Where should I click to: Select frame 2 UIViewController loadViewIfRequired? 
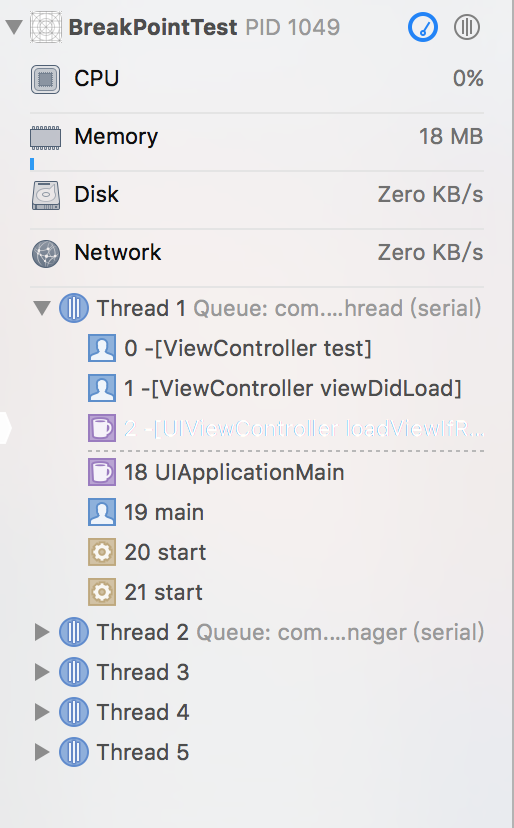285,428
